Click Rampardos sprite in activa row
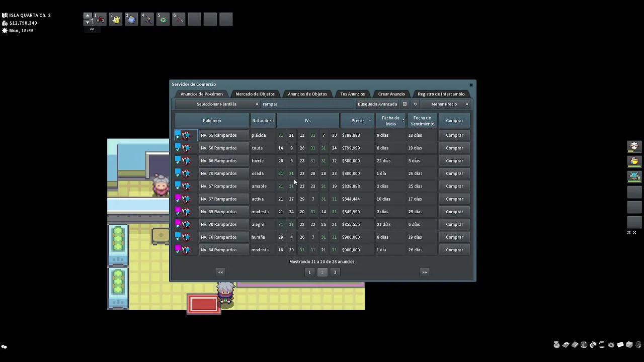The image size is (644, 362). 186,199
